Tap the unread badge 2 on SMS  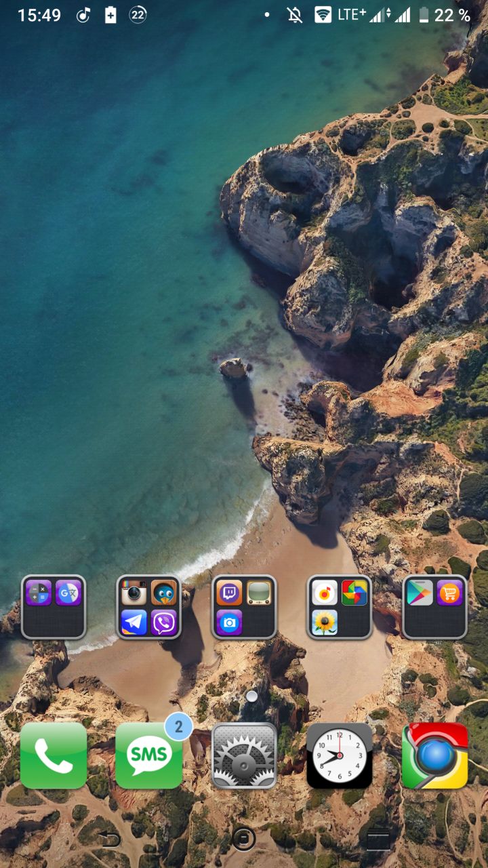tap(179, 727)
